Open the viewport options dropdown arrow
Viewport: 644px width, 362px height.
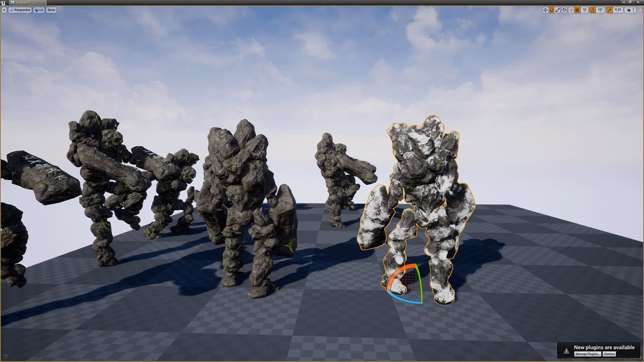click(4, 10)
